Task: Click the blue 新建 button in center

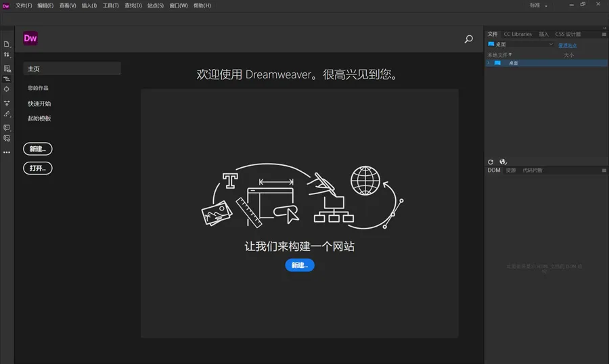Action: (x=299, y=265)
